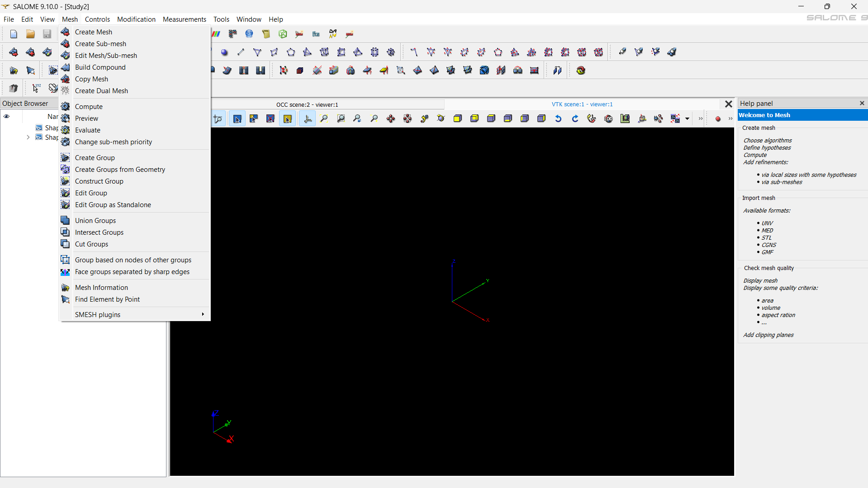Image resolution: width=868 pixels, height=488 pixels.
Task: Click the Compute gear icon in Mesh menu
Action: pyautogui.click(x=66, y=107)
